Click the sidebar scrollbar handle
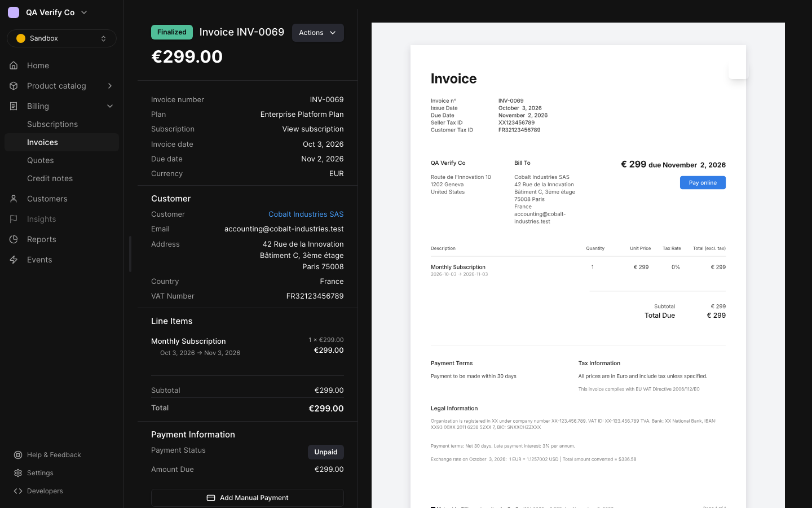 130,254
